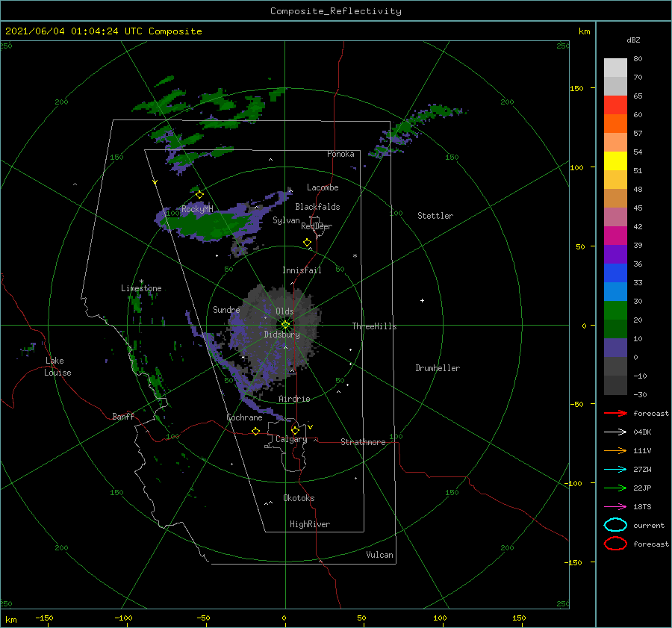The width and height of the screenshot is (672, 628).
Task: Click the -150 tick on bottom axis
Action: [x=44, y=618]
